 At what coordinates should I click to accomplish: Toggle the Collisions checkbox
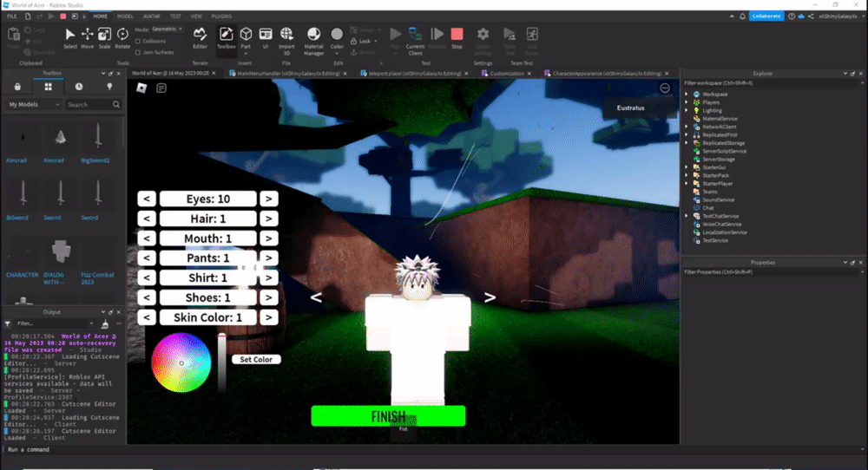tap(138, 41)
